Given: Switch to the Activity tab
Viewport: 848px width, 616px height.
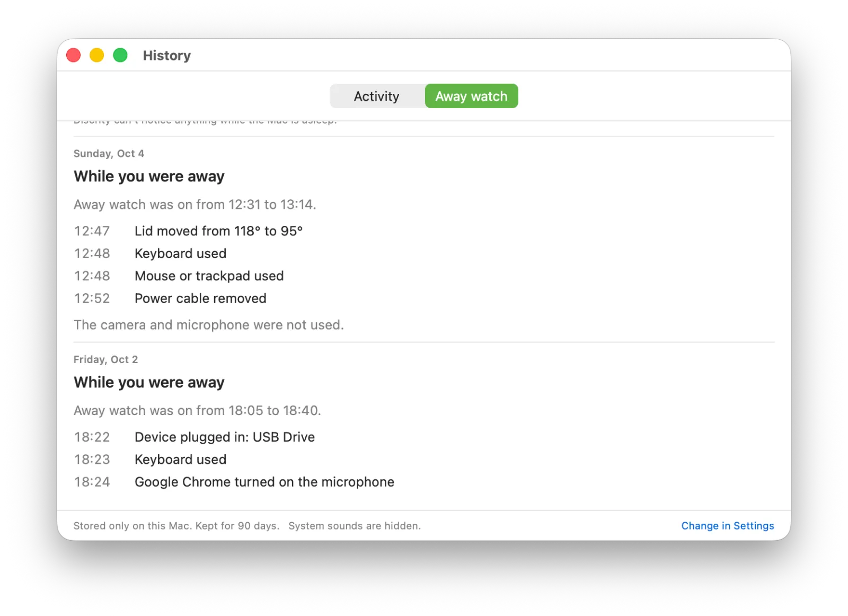Looking at the screenshot, I should pos(377,96).
